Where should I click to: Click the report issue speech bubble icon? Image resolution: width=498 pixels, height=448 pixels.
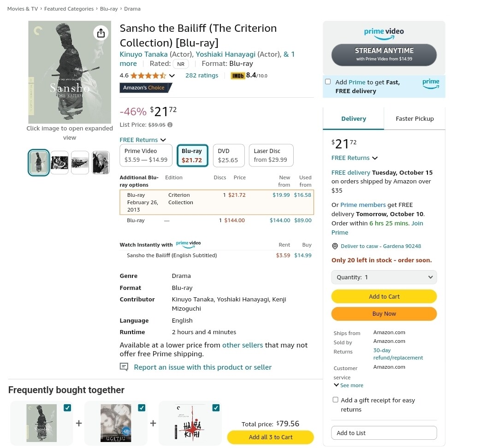[124, 367]
